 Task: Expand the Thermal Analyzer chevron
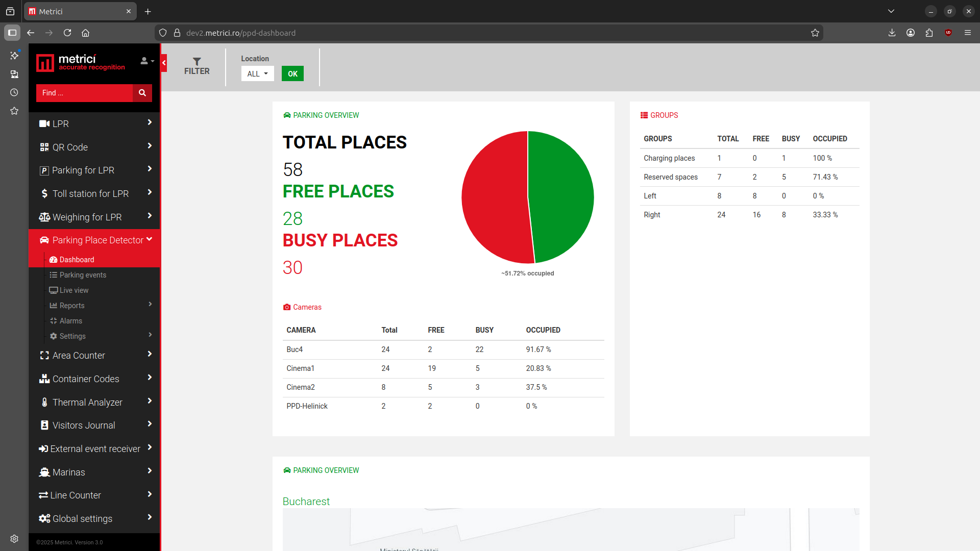pyautogui.click(x=150, y=401)
